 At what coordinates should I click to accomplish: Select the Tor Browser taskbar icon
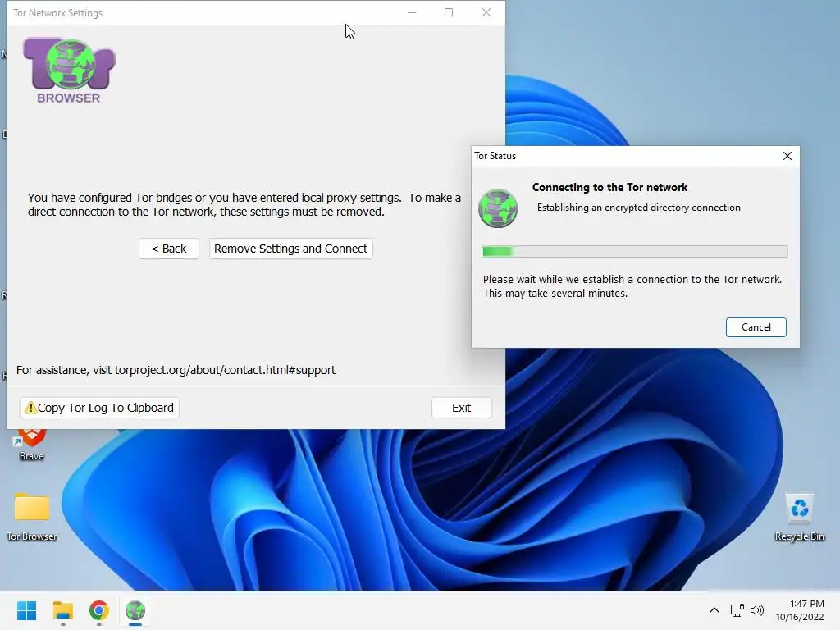click(x=135, y=610)
